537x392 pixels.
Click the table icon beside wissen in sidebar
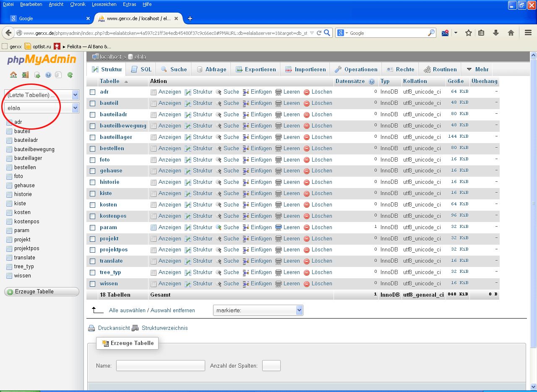click(9, 276)
